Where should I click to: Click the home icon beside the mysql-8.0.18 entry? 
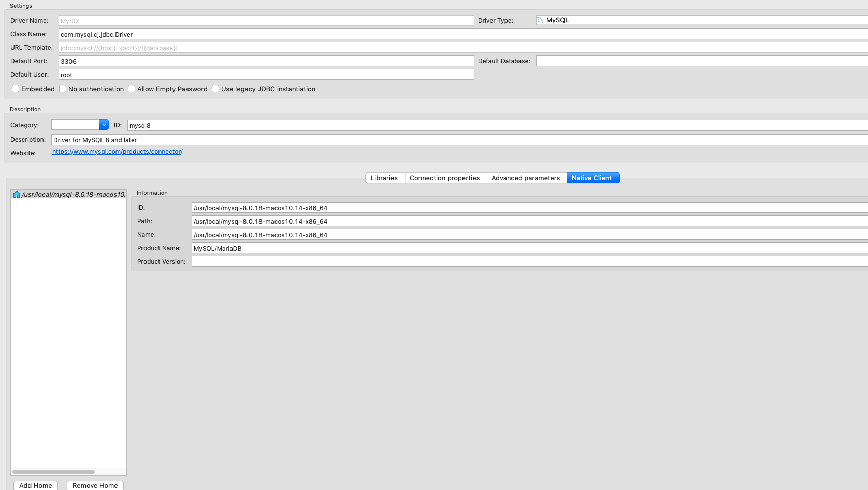click(17, 195)
